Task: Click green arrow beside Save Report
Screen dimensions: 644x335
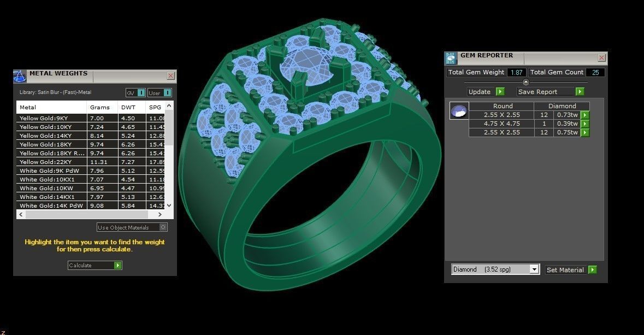Action: pos(580,92)
